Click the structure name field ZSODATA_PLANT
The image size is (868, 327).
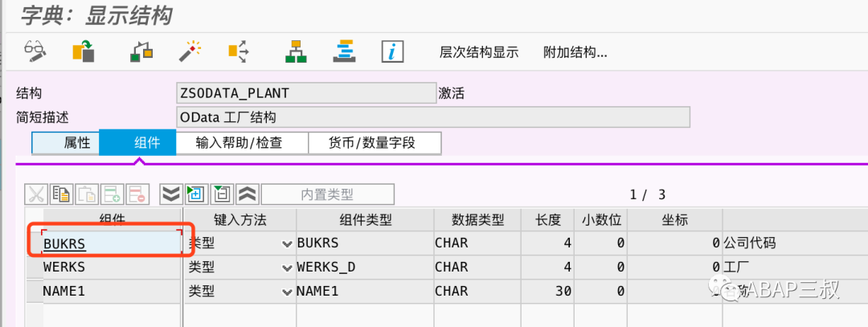[305, 93]
